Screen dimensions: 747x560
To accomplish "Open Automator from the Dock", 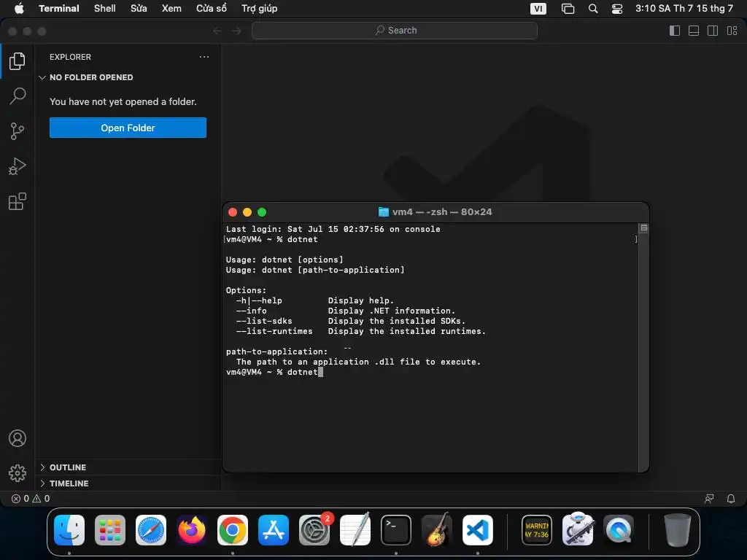I will point(578,529).
